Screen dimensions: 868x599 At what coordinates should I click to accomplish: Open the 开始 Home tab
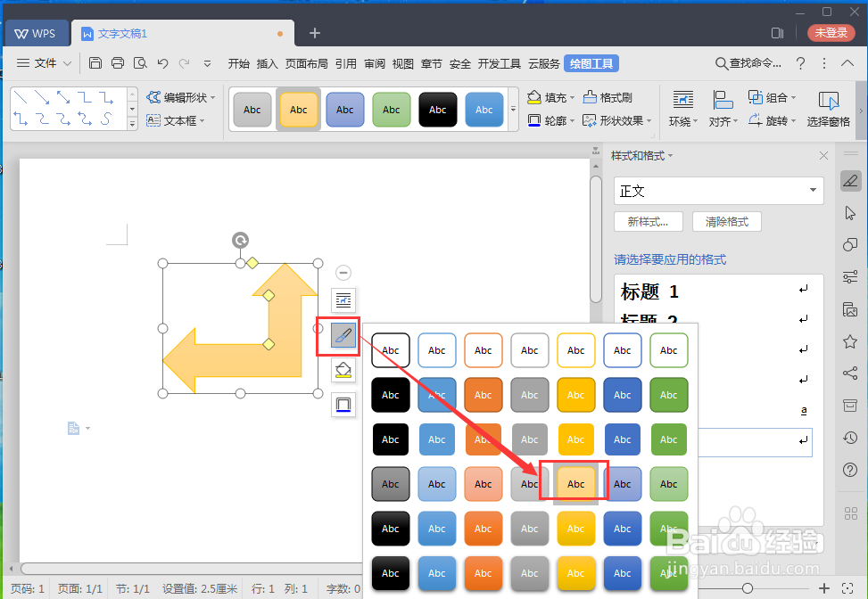click(x=238, y=63)
